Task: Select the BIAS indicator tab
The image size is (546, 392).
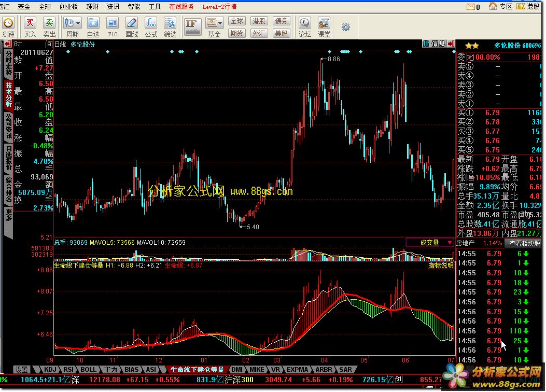Action: [x=132, y=369]
